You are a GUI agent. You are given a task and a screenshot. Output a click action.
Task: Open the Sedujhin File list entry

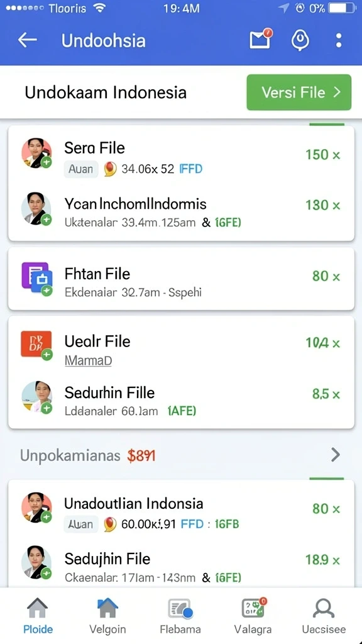click(181, 567)
